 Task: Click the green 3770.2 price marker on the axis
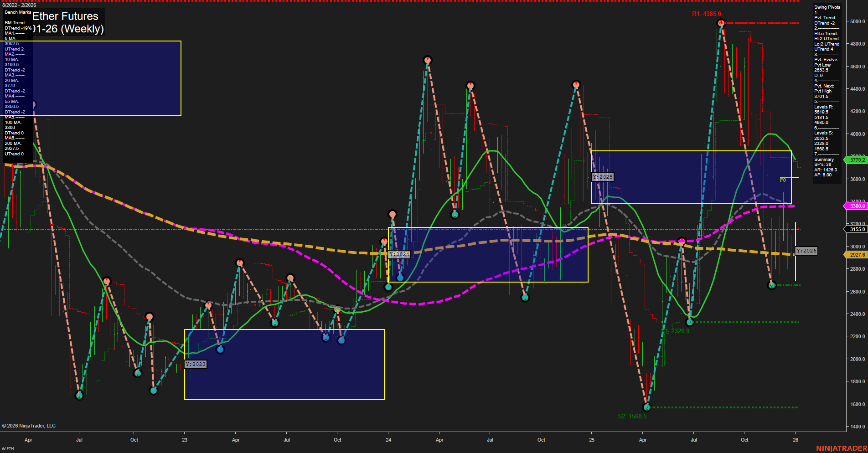click(x=856, y=160)
